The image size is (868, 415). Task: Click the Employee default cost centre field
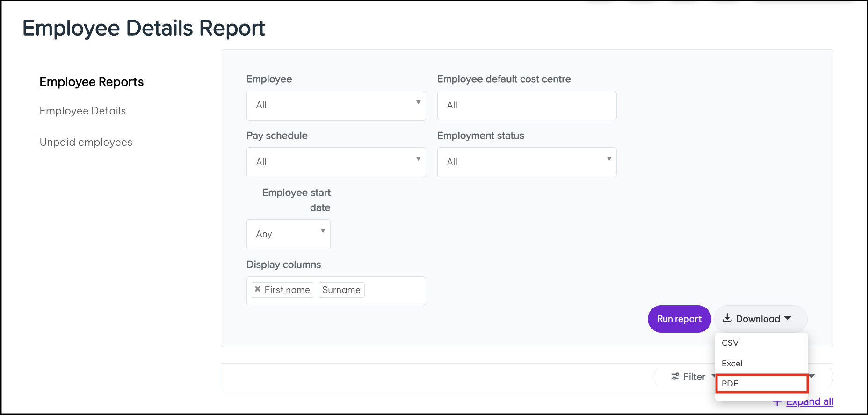[x=527, y=105]
